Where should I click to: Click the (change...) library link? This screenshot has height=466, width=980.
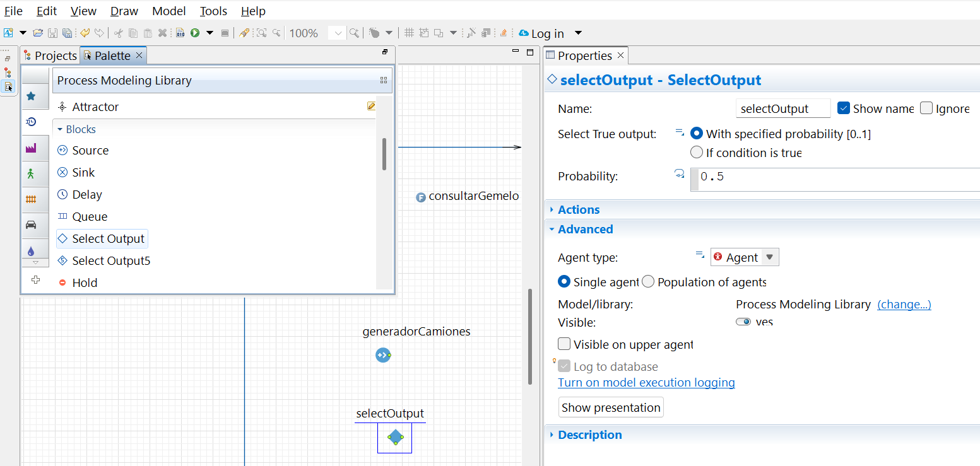tap(904, 305)
